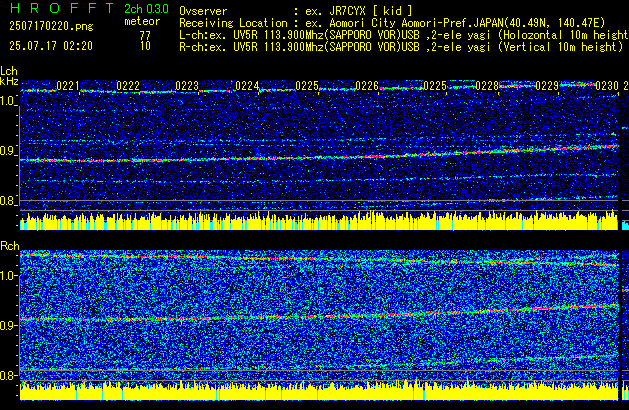Click the 0.8 frequency label on Lch axis
The width and height of the screenshot is (629, 410).
tap(8, 201)
